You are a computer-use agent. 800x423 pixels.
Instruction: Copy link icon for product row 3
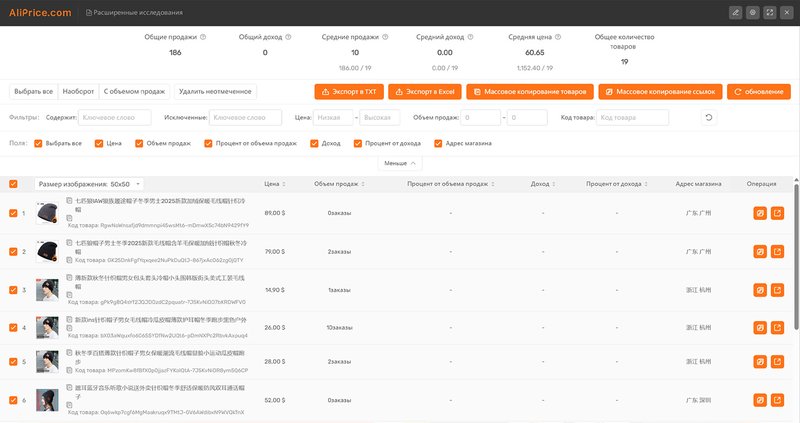(x=760, y=290)
